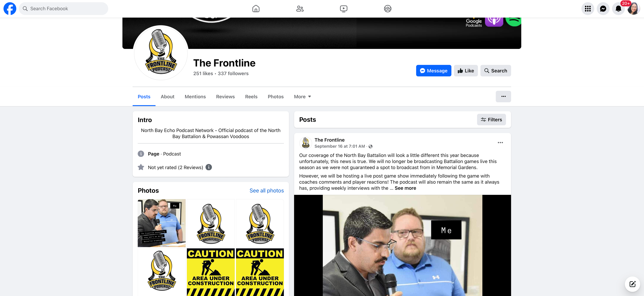The image size is (644, 296).
Task: Expand the More tab dropdown
Action: point(302,97)
